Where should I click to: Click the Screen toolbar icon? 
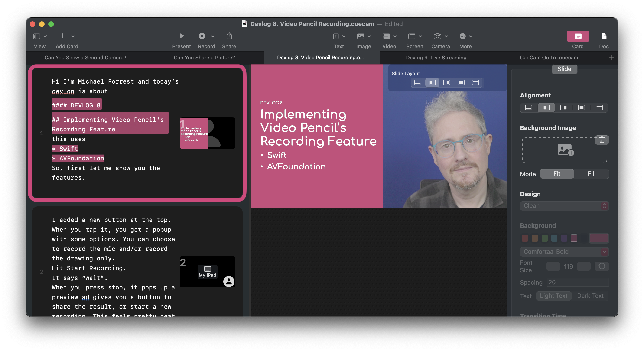[412, 36]
